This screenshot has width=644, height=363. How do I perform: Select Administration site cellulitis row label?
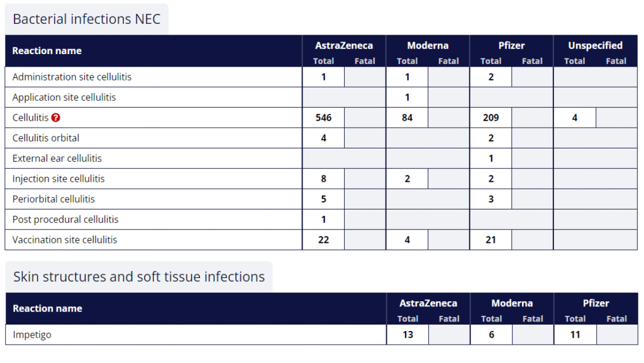click(x=72, y=77)
